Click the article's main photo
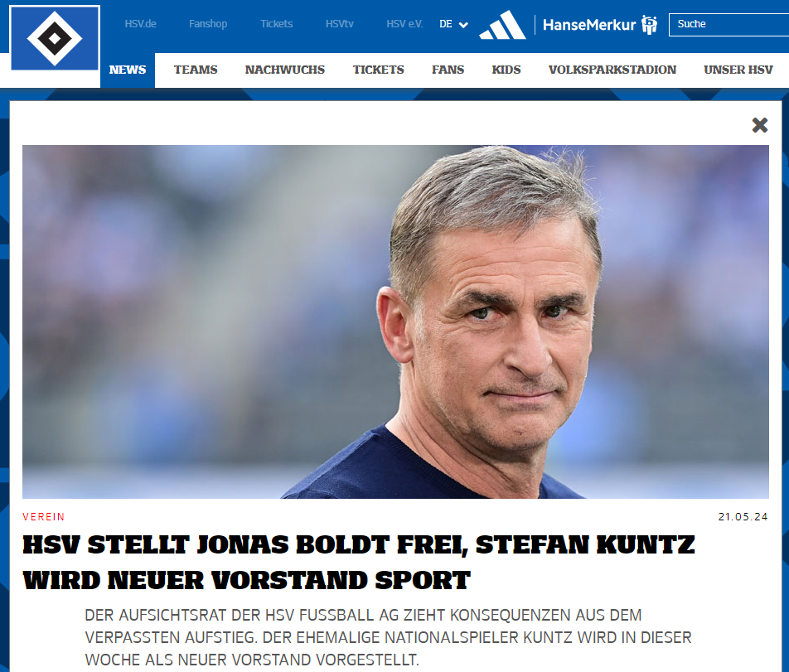789x672 pixels. pos(395,322)
